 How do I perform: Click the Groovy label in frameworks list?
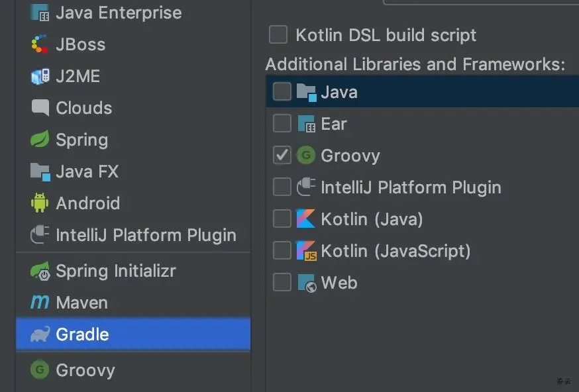point(350,156)
